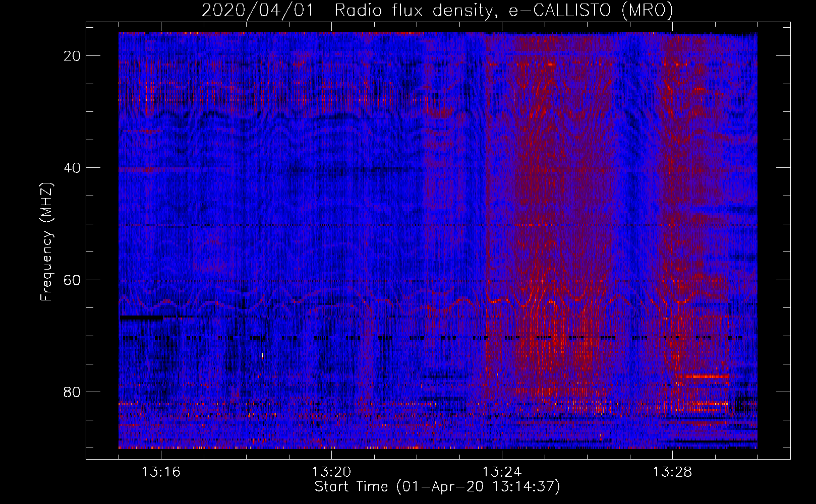Image resolution: width=816 pixels, height=504 pixels.
Task: Click the 13:20 time tick label
Action: pos(331,472)
